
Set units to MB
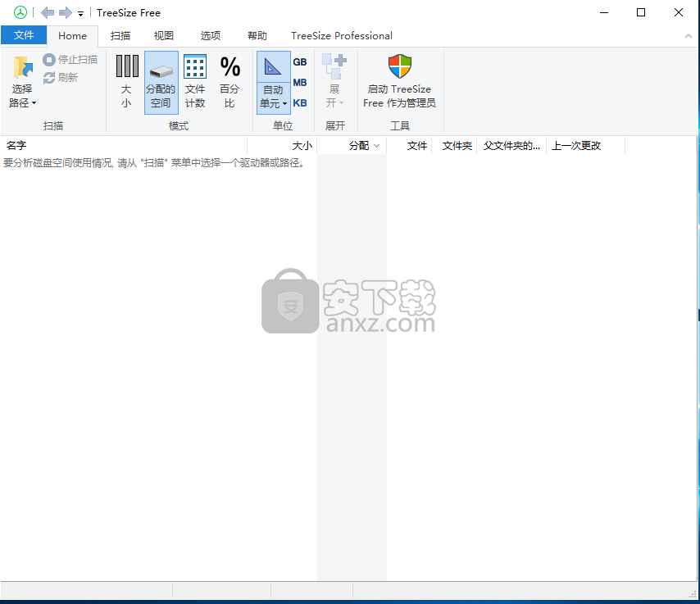click(x=300, y=83)
